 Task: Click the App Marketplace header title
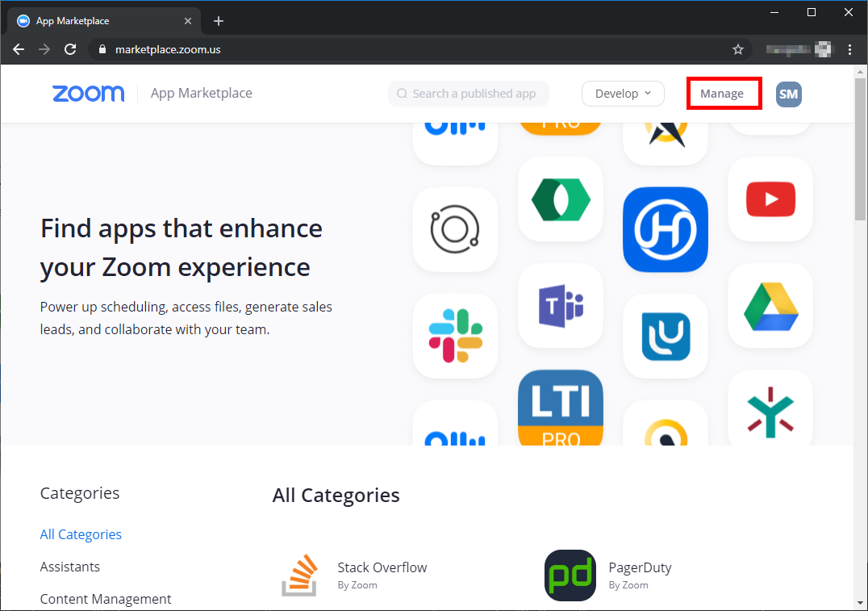[x=202, y=93]
